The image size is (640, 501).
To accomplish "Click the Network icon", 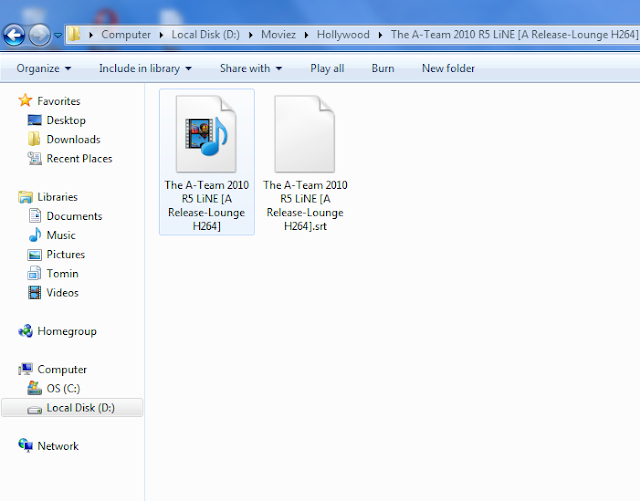I will click(x=25, y=445).
